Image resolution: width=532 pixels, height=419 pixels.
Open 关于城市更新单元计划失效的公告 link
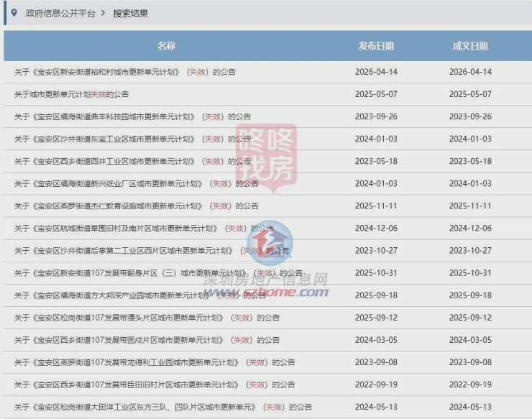[x=71, y=94]
